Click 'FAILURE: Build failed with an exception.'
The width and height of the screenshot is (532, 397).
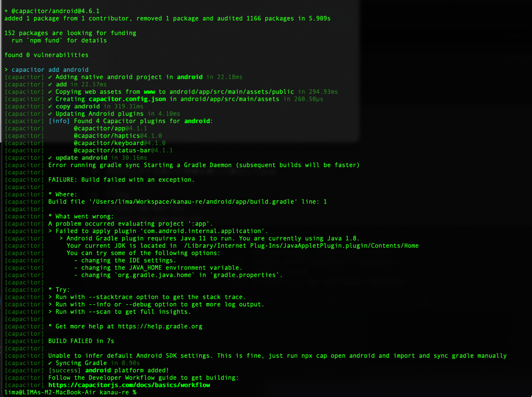[121, 180]
